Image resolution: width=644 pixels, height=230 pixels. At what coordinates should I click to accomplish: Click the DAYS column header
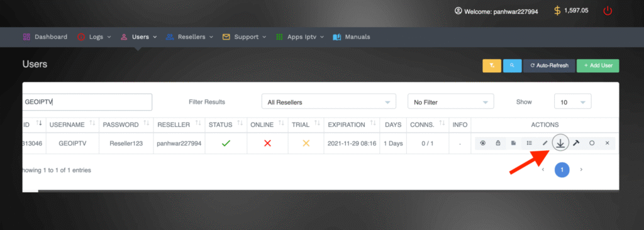click(x=393, y=124)
